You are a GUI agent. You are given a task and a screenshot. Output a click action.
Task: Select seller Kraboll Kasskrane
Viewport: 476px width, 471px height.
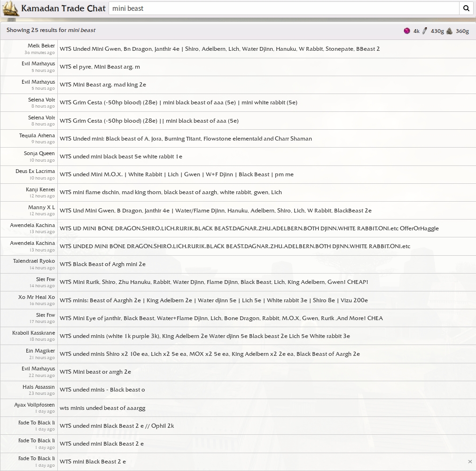click(x=34, y=333)
